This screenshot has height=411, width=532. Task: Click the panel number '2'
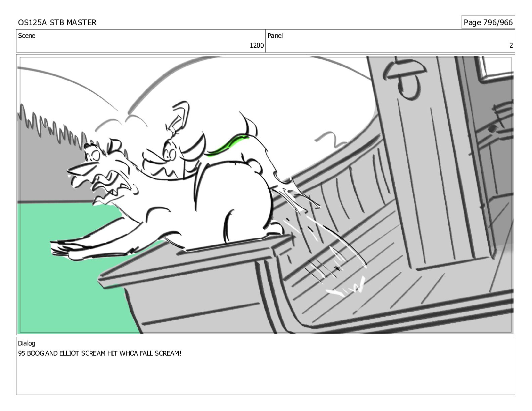511,46
